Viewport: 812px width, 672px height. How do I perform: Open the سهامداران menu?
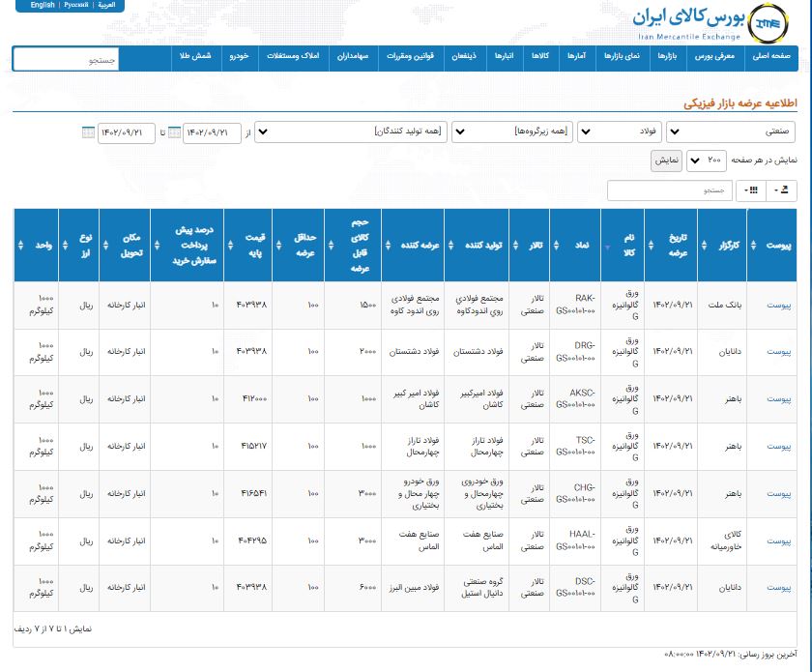353,56
